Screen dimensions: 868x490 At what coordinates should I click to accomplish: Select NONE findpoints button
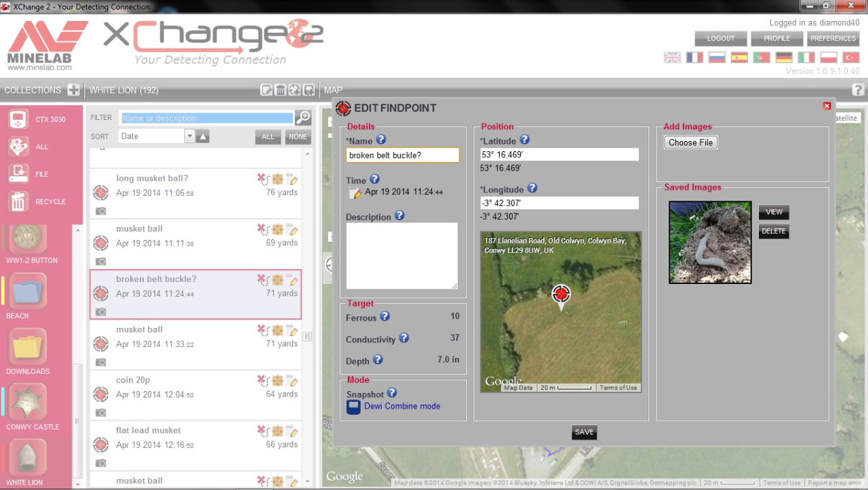tap(298, 137)
